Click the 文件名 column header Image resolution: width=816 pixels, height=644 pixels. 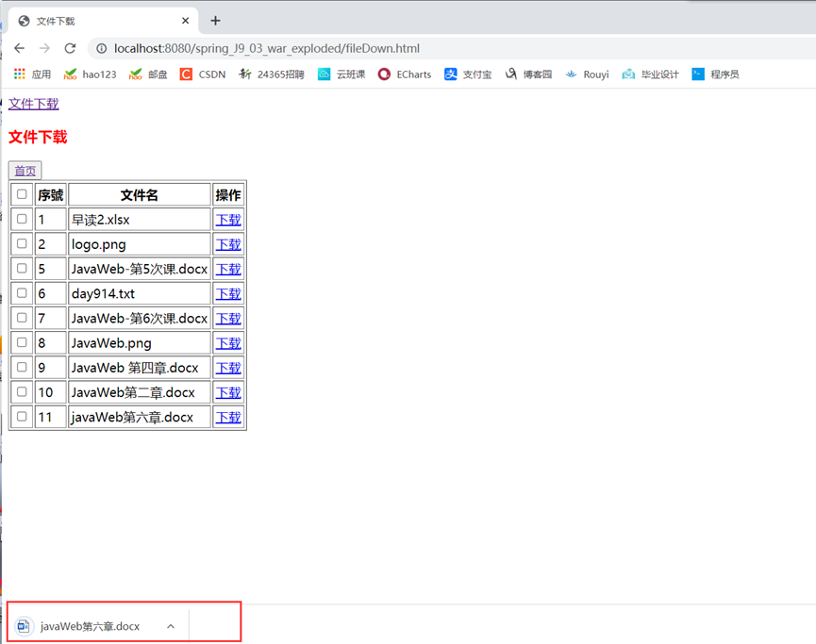pyautogui.click(x=140, y=195)
